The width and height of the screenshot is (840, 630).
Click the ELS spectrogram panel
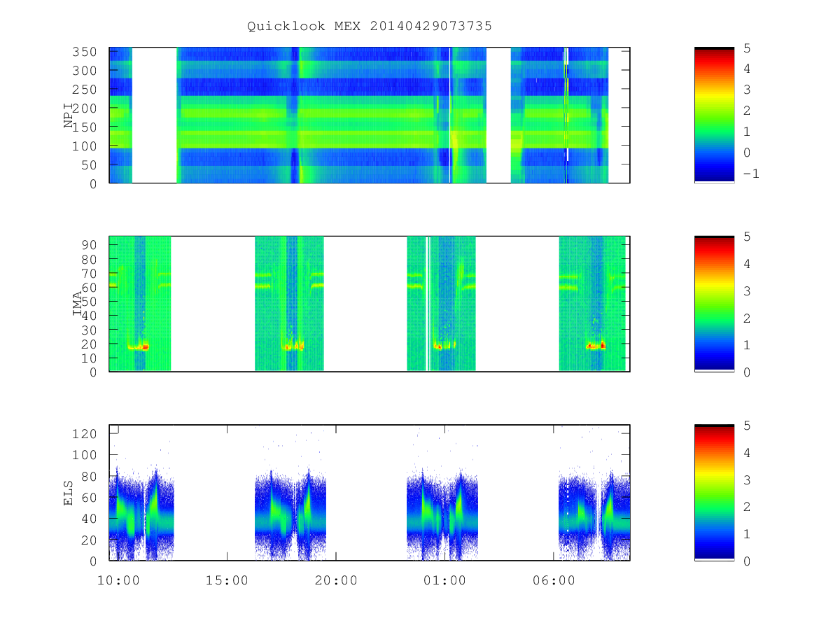click(x=370, y=493)
